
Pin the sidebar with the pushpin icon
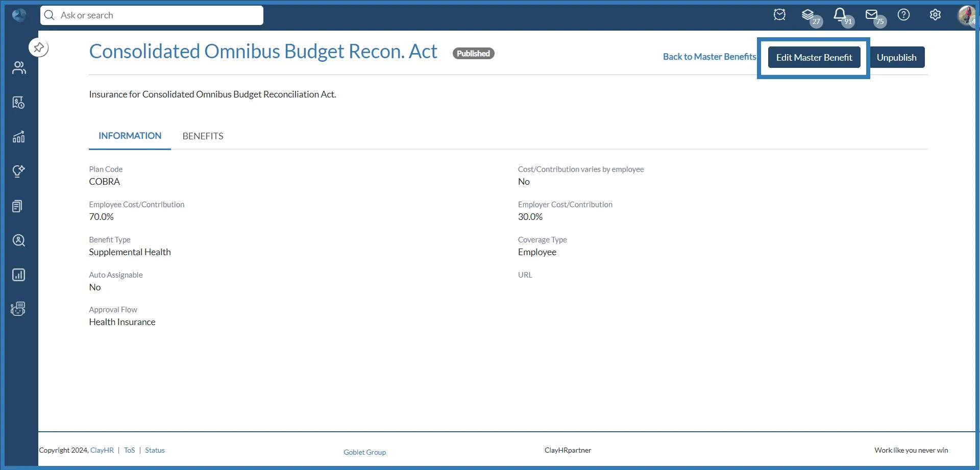(x=39, y=47)
